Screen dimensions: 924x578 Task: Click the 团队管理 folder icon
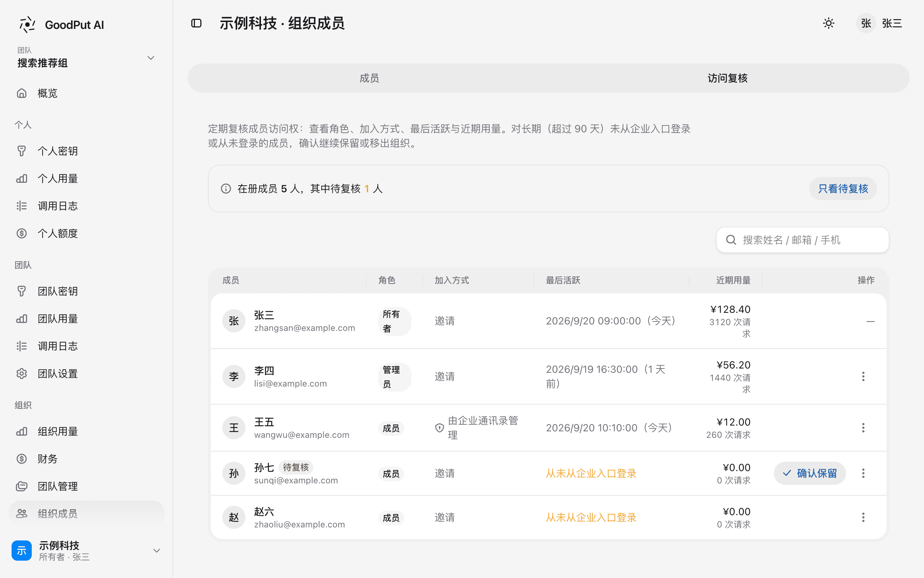pos(22,486)
